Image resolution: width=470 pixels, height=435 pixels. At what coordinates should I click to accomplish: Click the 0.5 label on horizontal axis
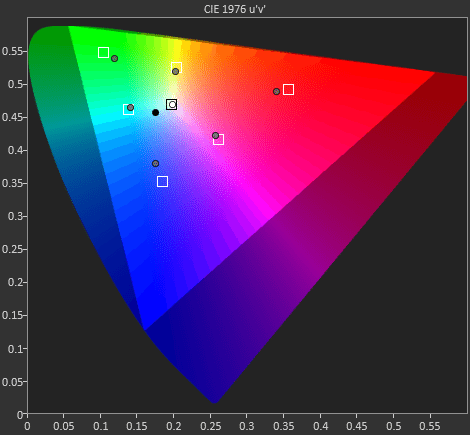coord(393,426)
